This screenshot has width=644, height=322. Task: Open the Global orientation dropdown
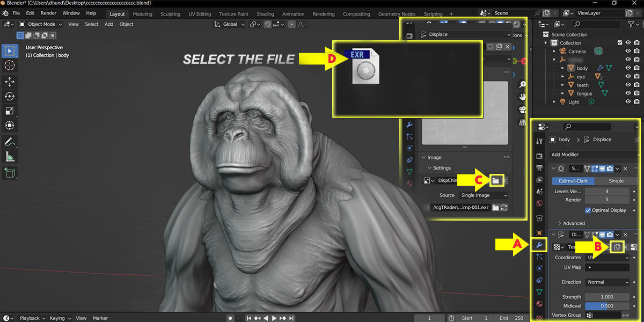coord(230,24)
